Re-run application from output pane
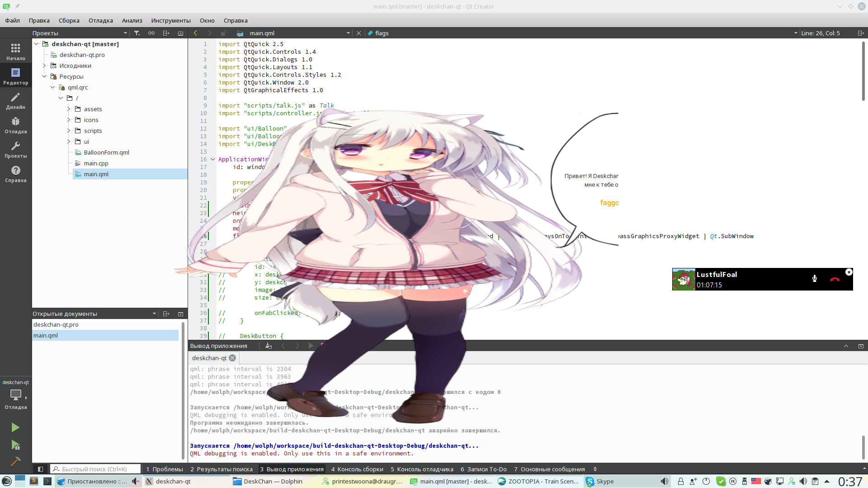 click(311, 346)
